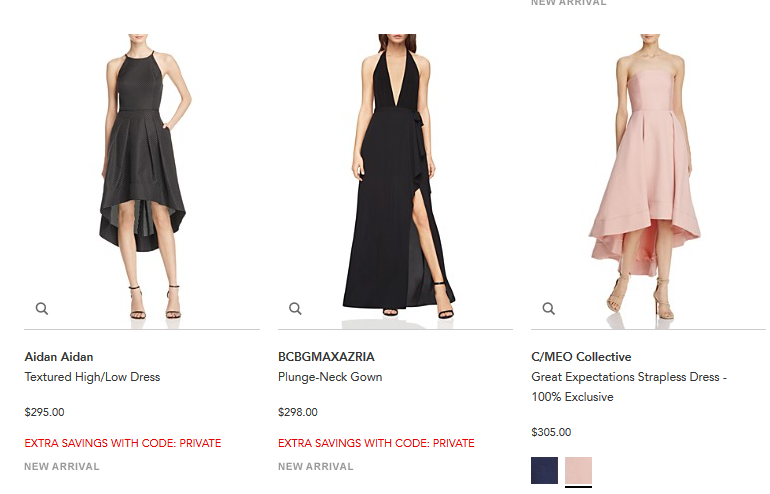Click the $295.00 price
This screenshot has height=494, width=770.
click(44, 412)
